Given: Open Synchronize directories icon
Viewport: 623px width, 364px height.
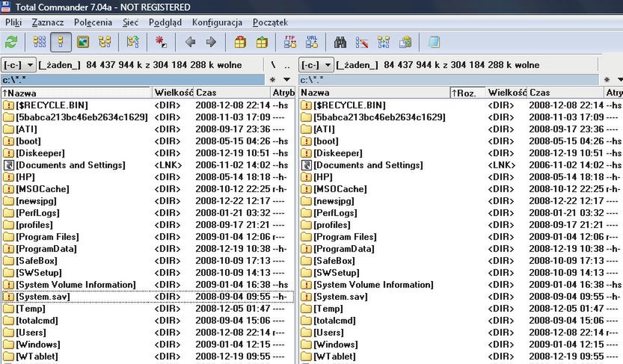Looking at the screenshot, I should coord(384,42).
